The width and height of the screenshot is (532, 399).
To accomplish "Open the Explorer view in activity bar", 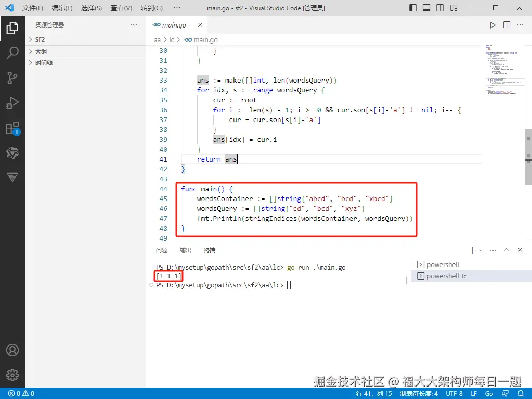I will [x=12, y=28].
